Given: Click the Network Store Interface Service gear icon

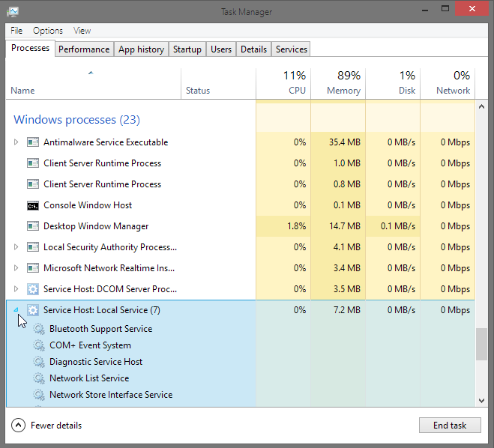Looking at the screenshot, I should tap(39, 395).
